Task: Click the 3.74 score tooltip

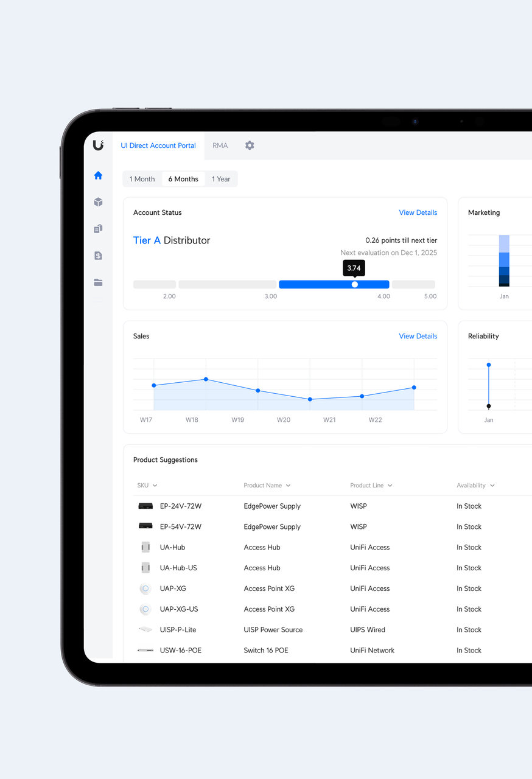Action: pos(354,268)
